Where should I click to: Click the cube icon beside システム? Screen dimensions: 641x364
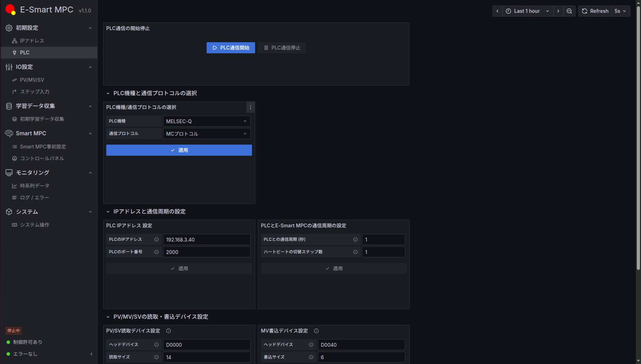tap(9, 212)
